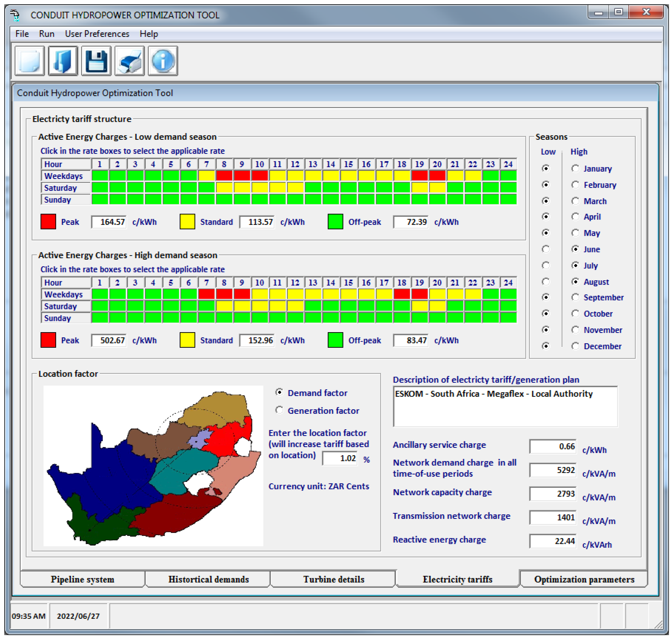Viewport: 672px width, 639px height.
Task: Select the Demand factor option
Action: tap(280, 392)
